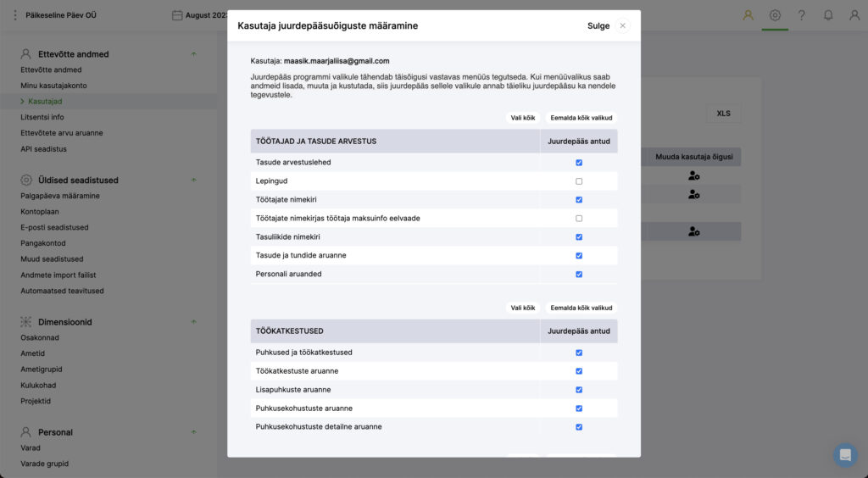Open Andmete import failist in the sidebar
Image resolution: width=868 pixels, height=478 pixels.
point(58,275)
